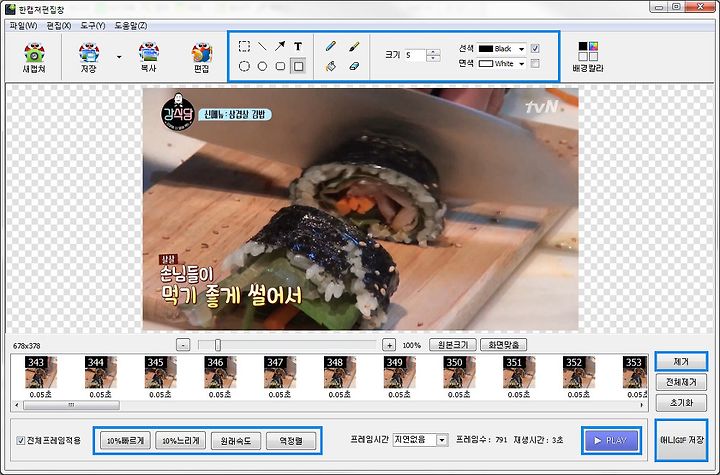This screenshot has width=720, height=475.
Task: Toggle the 선색 line color checkbox
Action: tap(535, 48)
